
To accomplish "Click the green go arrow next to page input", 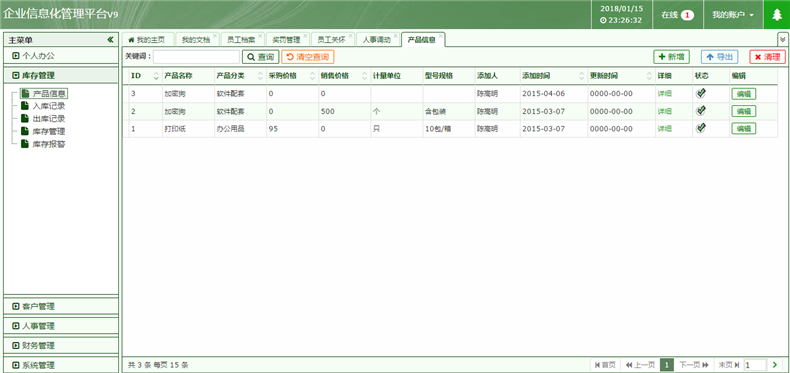I will coord(775,364).
